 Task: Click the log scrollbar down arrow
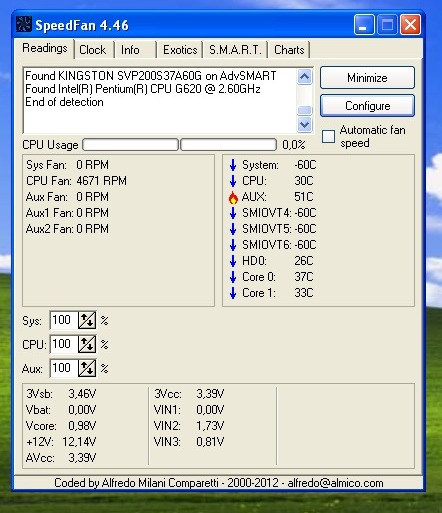pos(304,124)
